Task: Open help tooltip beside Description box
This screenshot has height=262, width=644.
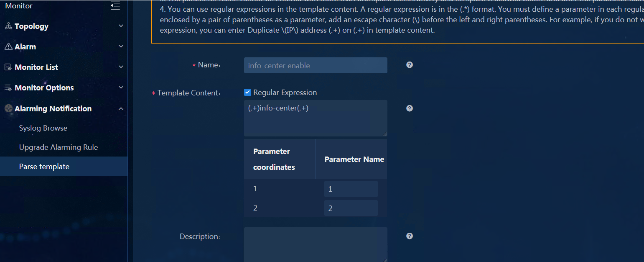Action: click(410, 236)
